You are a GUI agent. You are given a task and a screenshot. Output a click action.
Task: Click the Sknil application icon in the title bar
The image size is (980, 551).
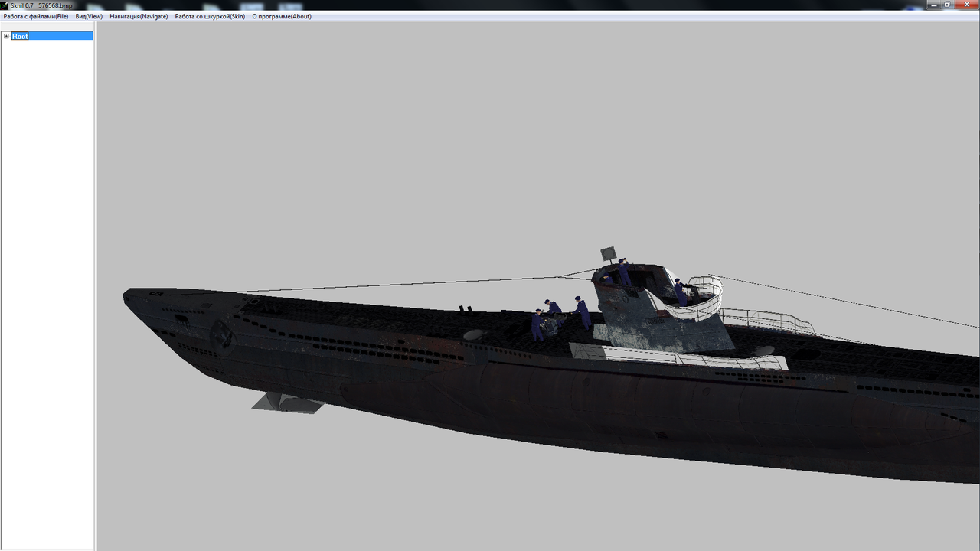[5, 4]
